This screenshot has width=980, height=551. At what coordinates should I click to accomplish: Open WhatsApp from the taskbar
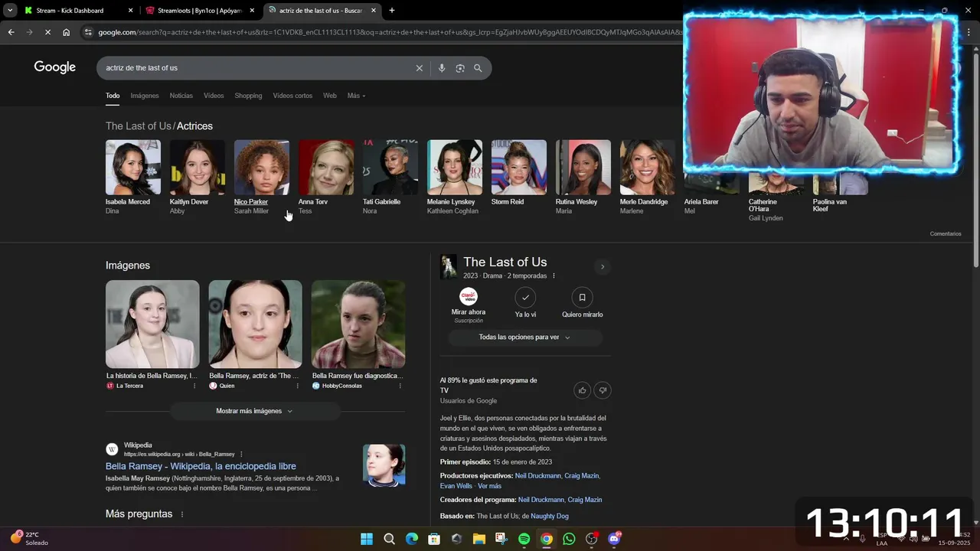pyautogui.click(x=569, y=539)
